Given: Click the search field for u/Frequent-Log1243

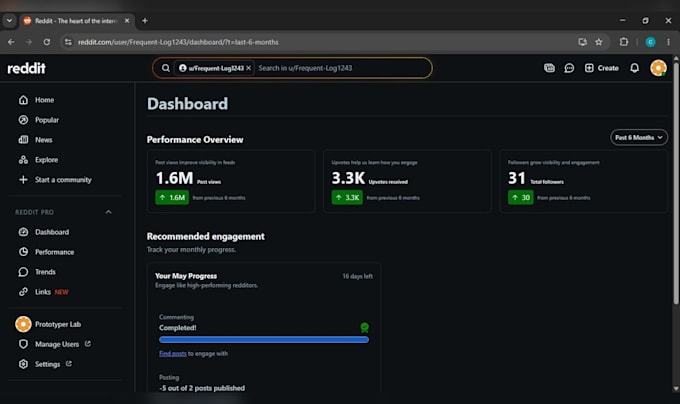Looking at the screenshot, I should point(343,68).
